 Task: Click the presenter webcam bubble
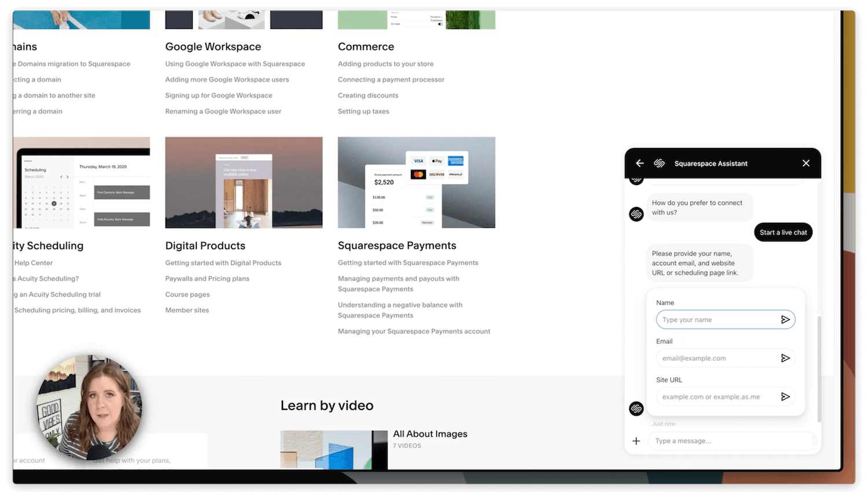[x=89, y=408]
